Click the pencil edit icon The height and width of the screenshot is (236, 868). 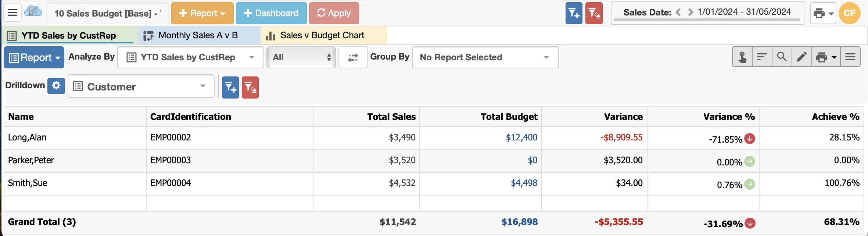801,57
